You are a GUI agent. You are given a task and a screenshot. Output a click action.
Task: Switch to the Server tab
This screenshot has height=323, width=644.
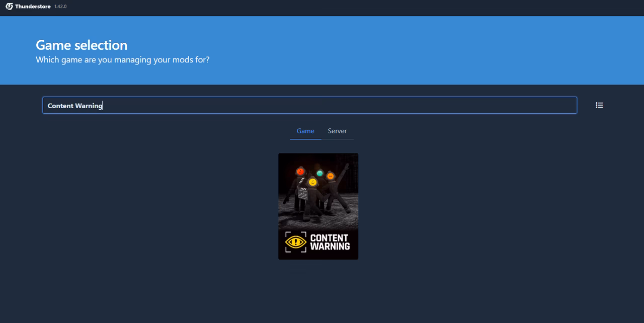(x=337, y=131)
